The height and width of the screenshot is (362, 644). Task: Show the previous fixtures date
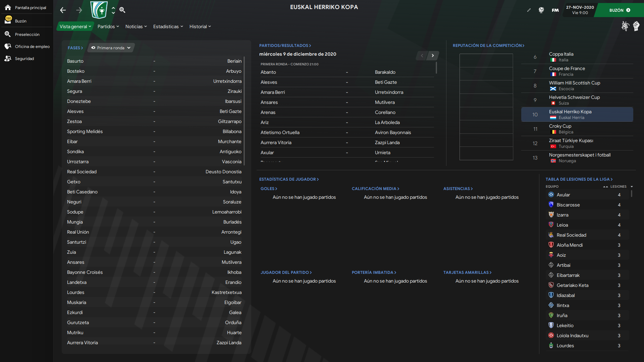tap(422, 56)
